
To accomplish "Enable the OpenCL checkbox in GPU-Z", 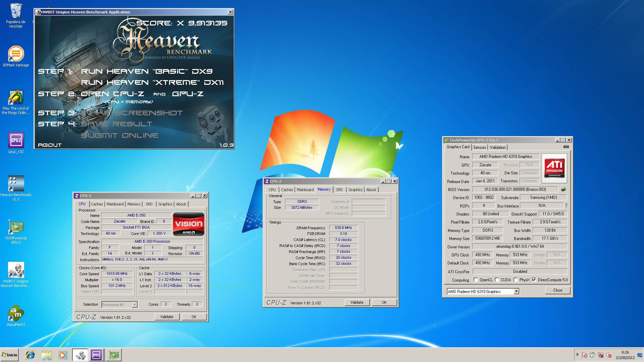I will click(476, 280).
